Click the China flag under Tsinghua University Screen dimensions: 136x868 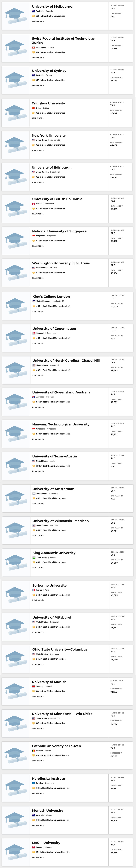coord(33,108)
